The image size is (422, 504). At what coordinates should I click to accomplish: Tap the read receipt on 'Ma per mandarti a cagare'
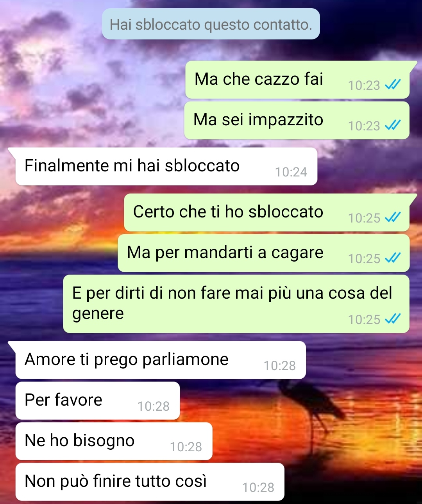(x=393, y=258)
